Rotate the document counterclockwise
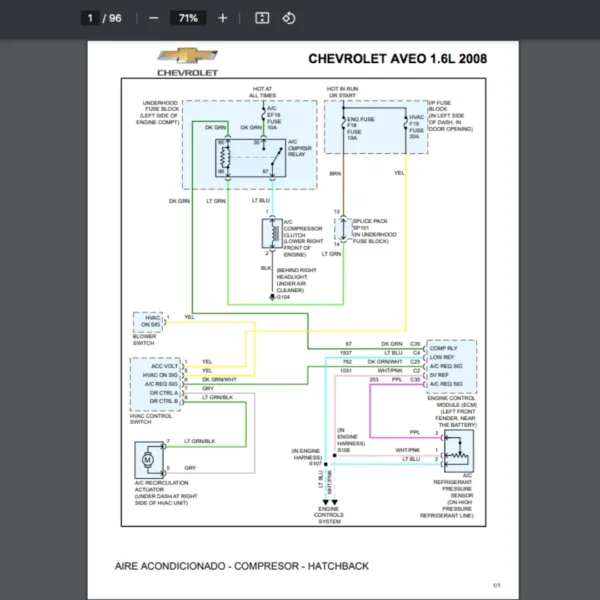The height and width of the screenshot is (600, 600). (x=289, y=18)
